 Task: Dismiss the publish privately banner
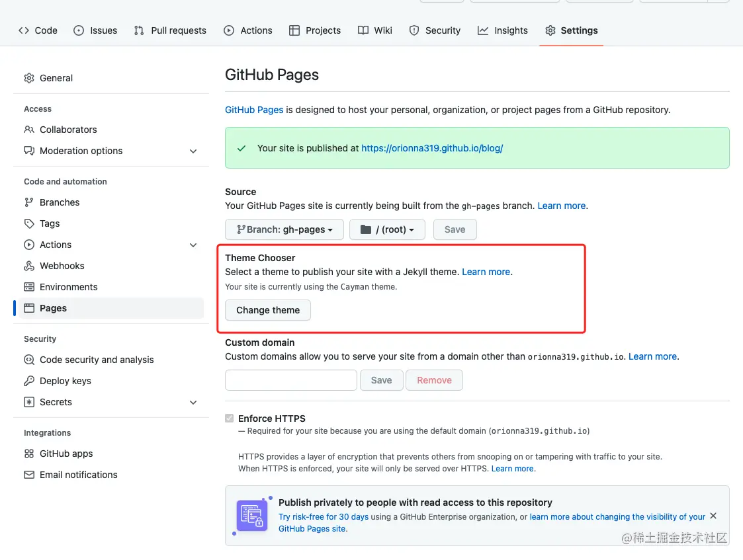click(713, 516)
